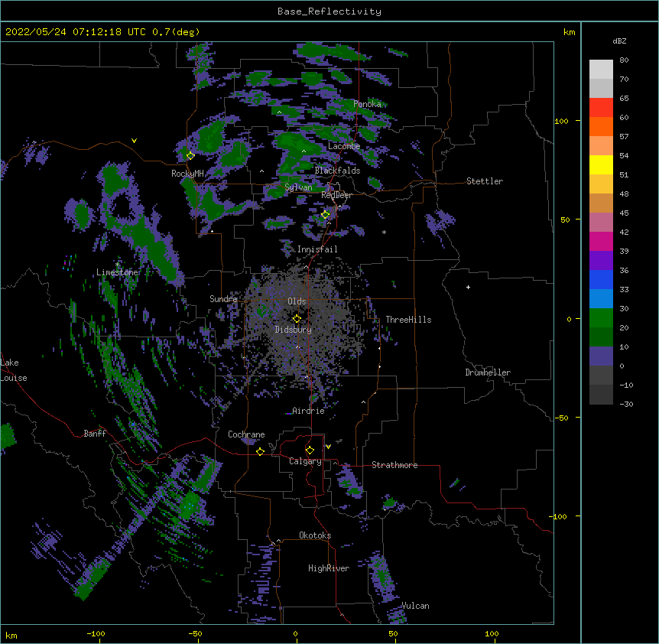Click the Sylvan label

(x=298, y=187)
